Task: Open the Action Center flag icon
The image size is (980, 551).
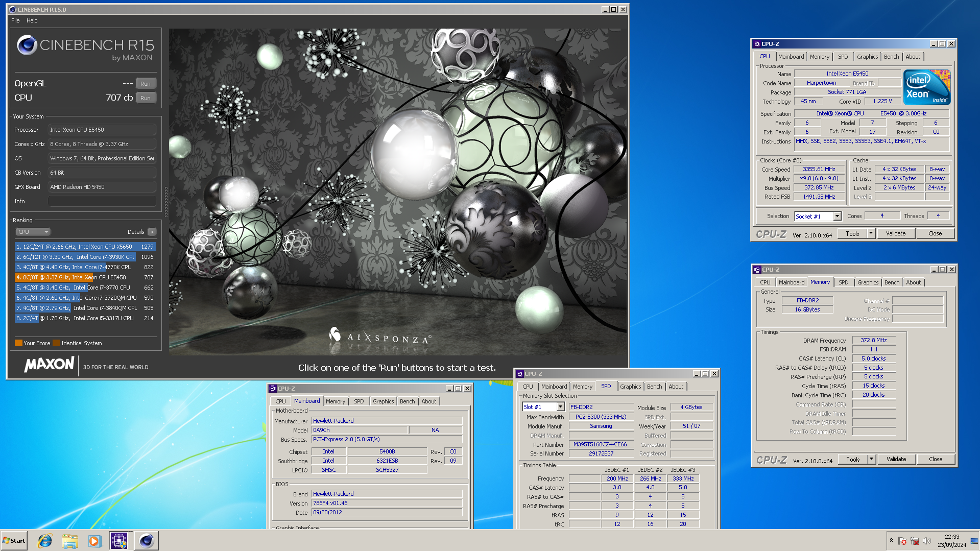Action: tap(902, 541)
